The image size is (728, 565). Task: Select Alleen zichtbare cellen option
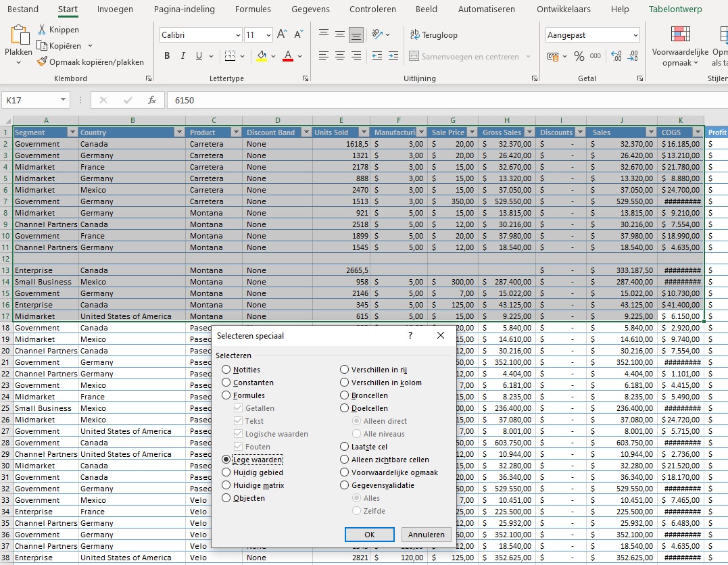point(345,459)
